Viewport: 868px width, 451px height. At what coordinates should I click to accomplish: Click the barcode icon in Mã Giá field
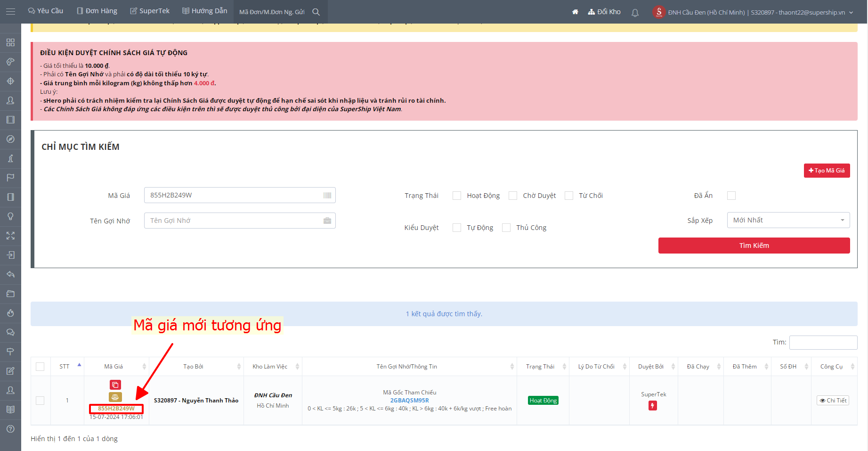pos(327,195)
